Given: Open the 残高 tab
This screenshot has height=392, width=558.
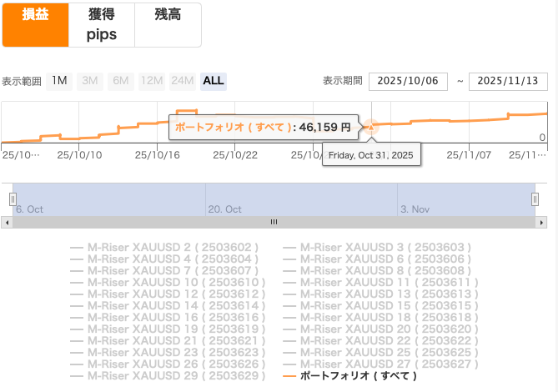Looking at the screenshot, I should pos(167,15).
